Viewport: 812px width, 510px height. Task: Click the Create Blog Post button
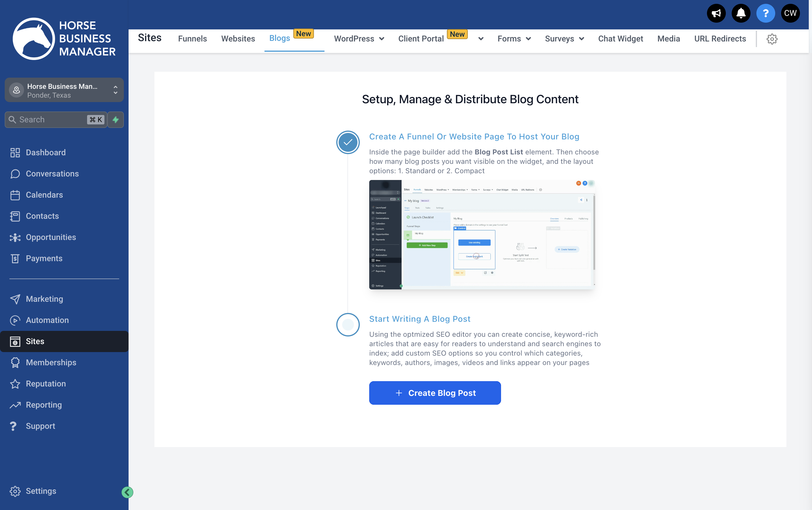coord(435,393)
